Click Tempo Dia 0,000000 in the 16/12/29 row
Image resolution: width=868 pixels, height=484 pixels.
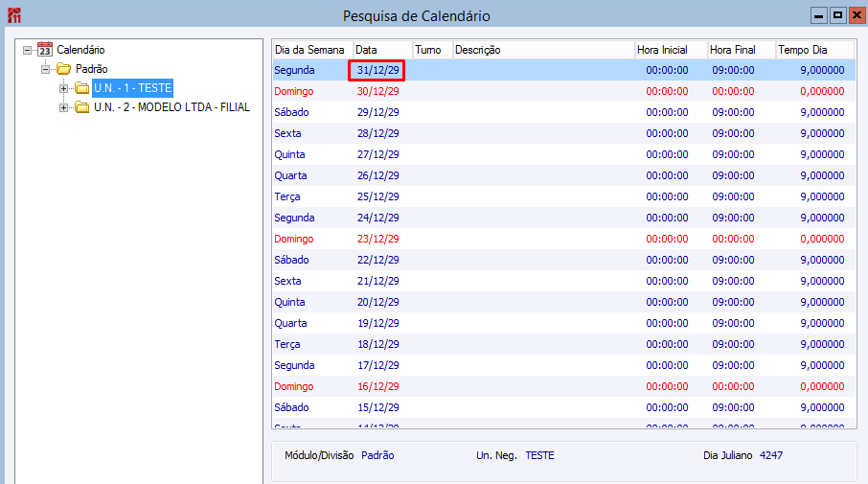tap(822, 386)
